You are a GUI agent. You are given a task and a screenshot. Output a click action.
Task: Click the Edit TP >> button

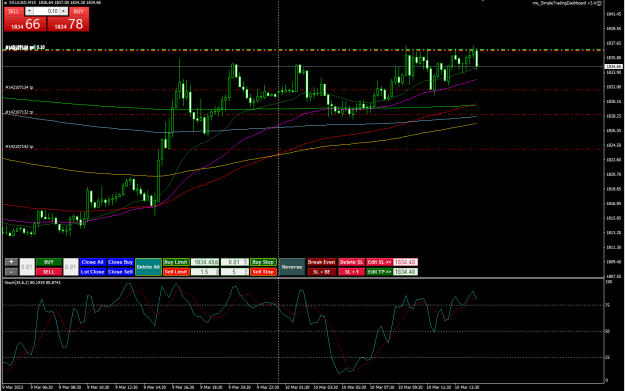click(x=379, y=272)
